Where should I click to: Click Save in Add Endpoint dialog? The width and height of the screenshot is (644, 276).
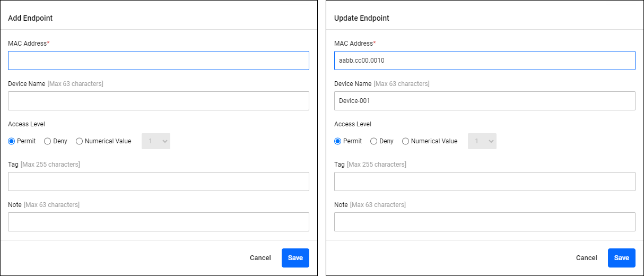pyautogui.click(x=295, y=258)
